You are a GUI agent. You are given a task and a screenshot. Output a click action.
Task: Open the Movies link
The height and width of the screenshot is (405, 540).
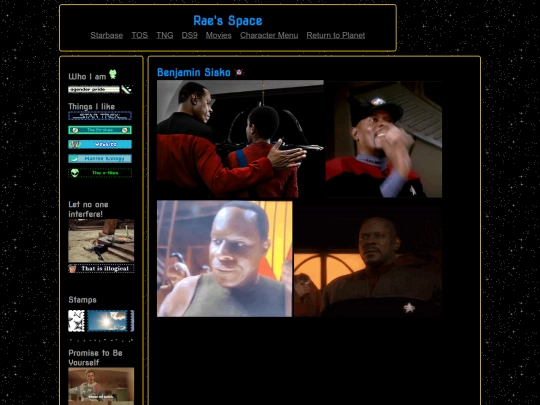219,35
